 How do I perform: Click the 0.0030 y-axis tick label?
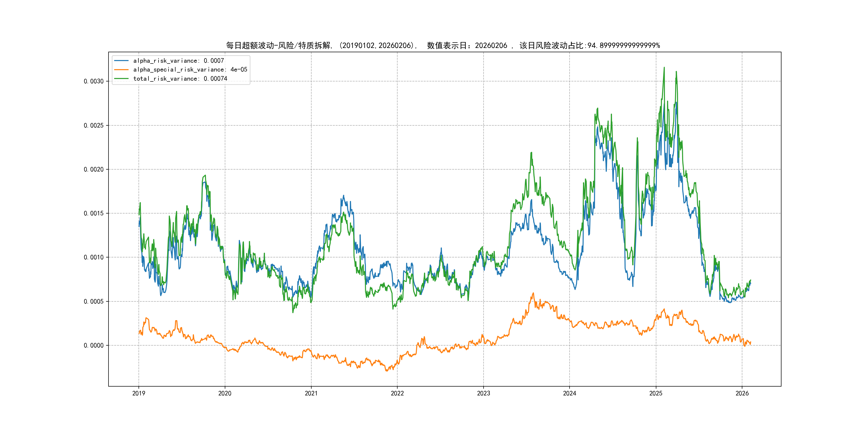tap(94, 81)
